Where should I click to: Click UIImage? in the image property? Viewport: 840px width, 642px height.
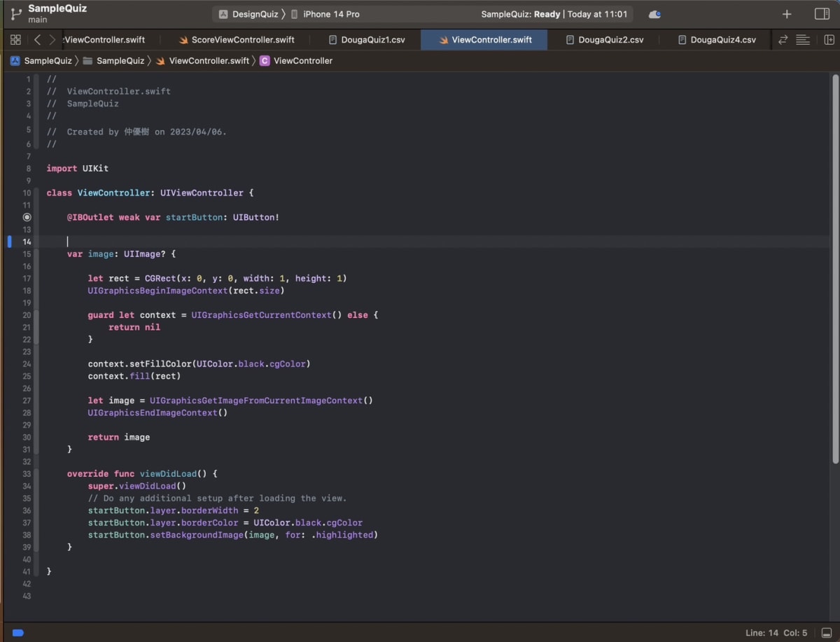click(145, 254)
